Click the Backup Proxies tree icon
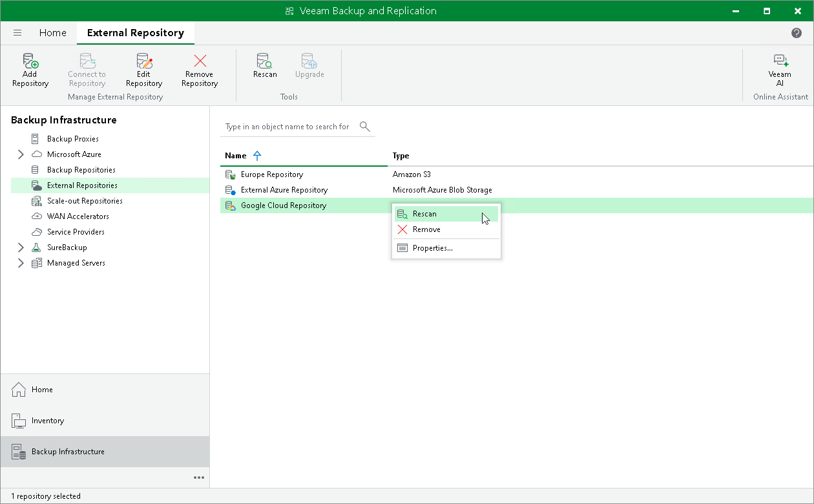 (36, 139)
